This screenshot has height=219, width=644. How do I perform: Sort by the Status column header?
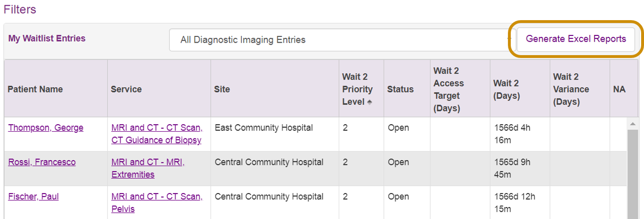click(x=400, y=89)
